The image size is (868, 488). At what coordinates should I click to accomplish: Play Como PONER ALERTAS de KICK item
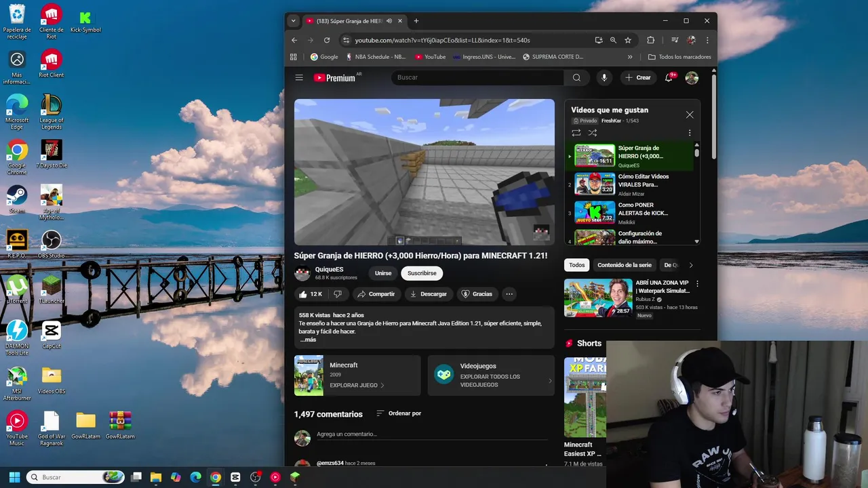[631, 213]
